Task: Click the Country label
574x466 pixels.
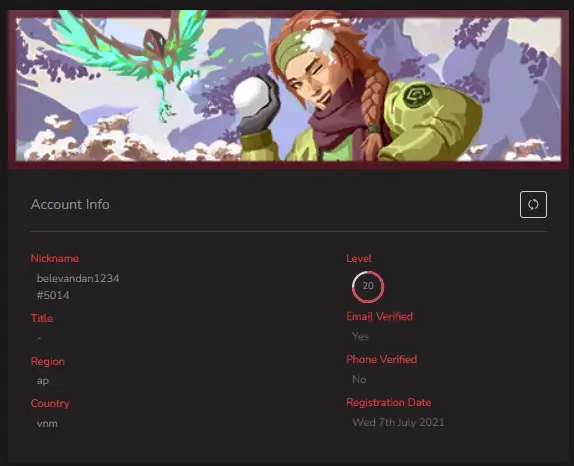Action: pyautogui.click(x=50, y=403)
